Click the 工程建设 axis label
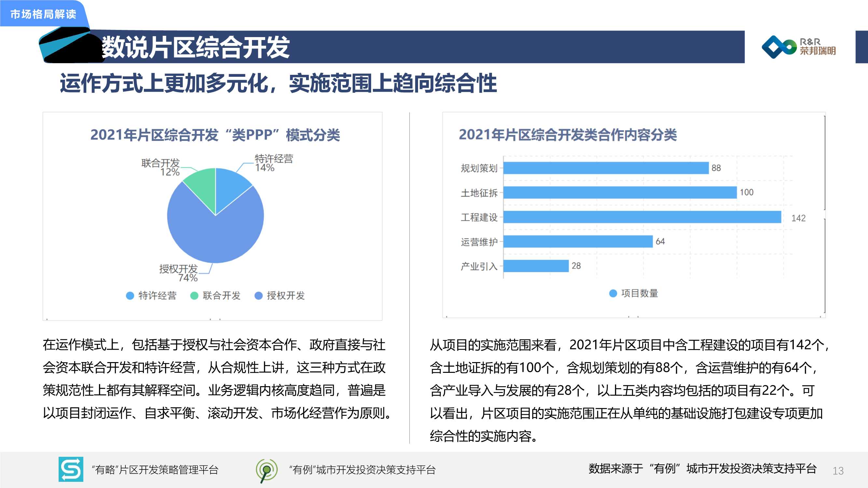Image resolution: width=868 pixels, height=488 pixels. tap(479, 217)
